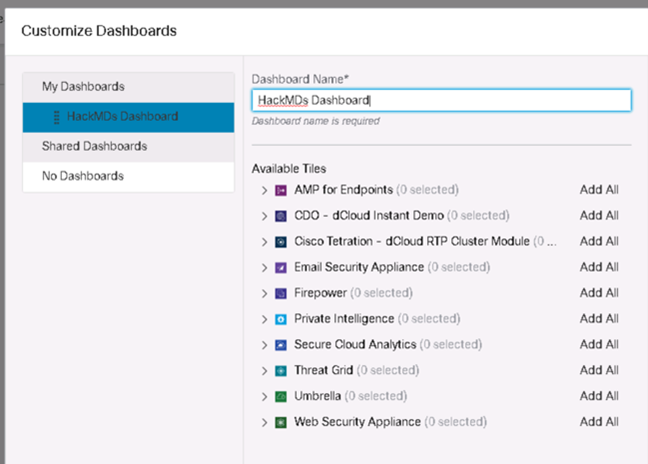The image size is (648, 464).
Task: Click the Umbrella module icon
Action: pos(281,397)
